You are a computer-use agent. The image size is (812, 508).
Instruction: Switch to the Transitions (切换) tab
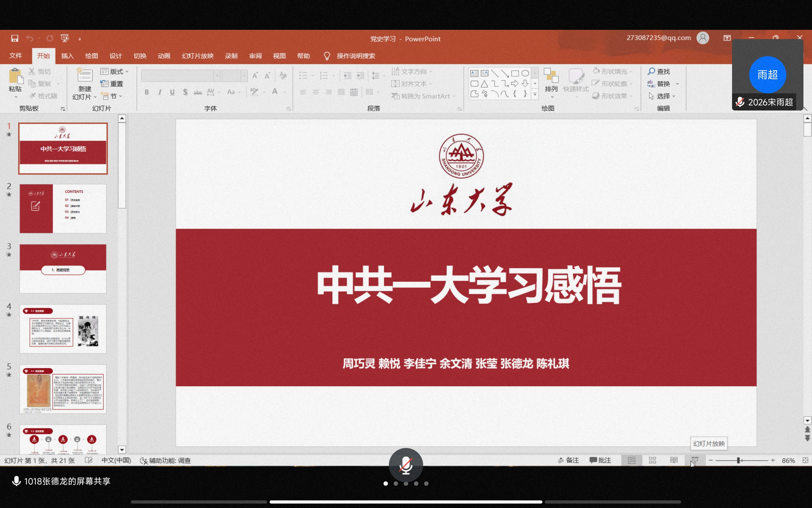140,56
